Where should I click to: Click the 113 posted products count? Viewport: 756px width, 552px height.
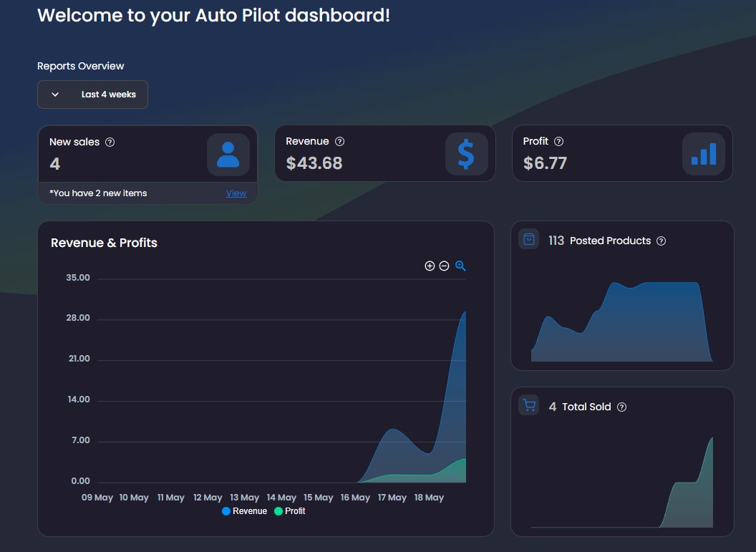pos(556,241)
